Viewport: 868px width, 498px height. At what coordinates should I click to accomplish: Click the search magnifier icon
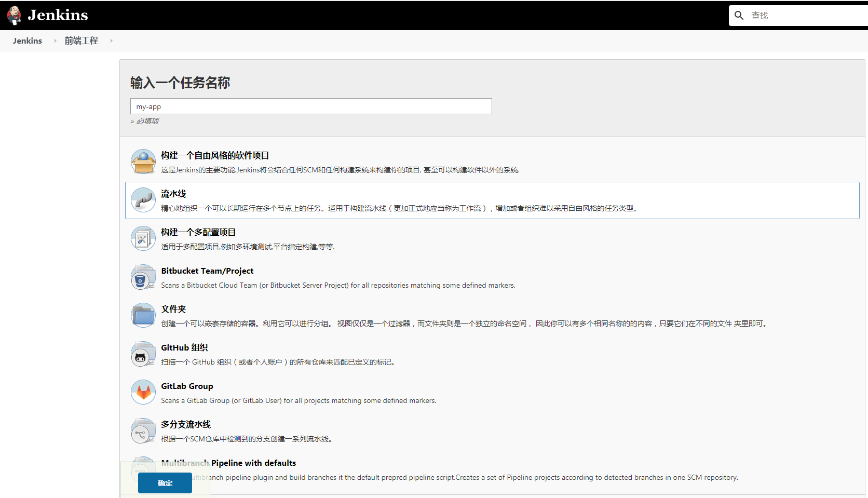click(x=739, y=16)
